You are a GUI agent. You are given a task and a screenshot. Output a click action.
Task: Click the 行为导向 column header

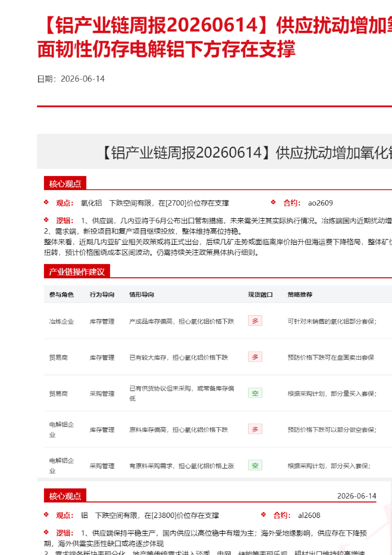click(x=102, y=294)
